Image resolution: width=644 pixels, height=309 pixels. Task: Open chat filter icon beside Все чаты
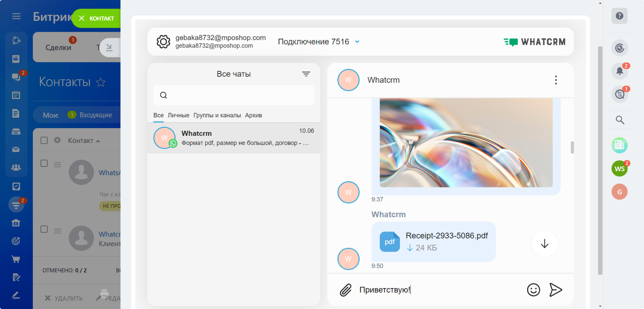[x=306, y=74]
